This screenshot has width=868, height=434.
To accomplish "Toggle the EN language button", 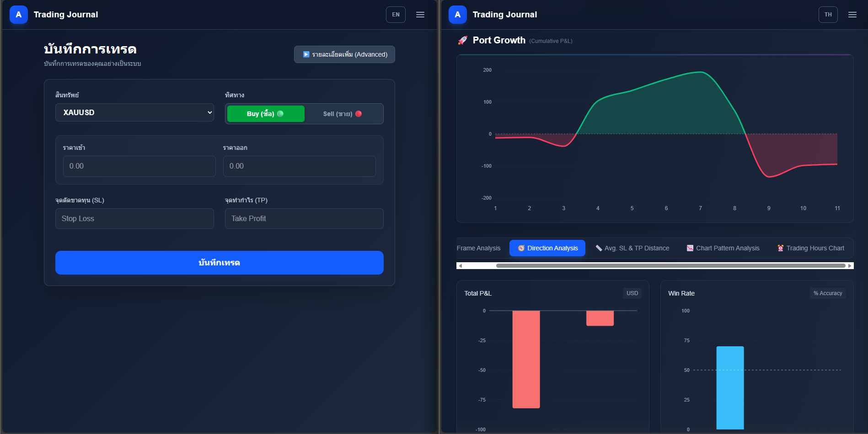I will (395, 14).
